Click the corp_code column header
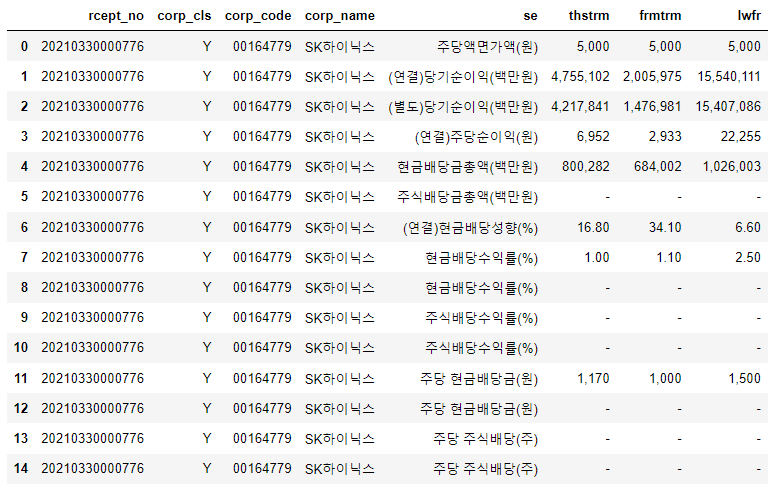This screenshot has width=774, height=491. 258,16
